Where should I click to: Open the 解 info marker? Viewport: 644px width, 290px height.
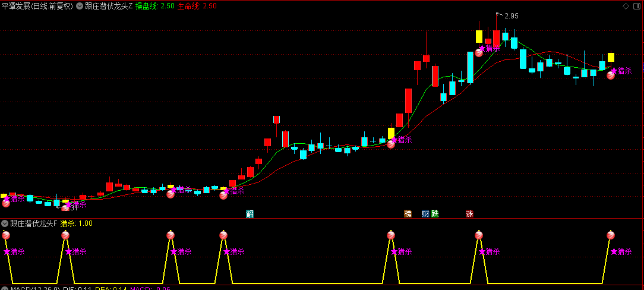coord(250,213)
